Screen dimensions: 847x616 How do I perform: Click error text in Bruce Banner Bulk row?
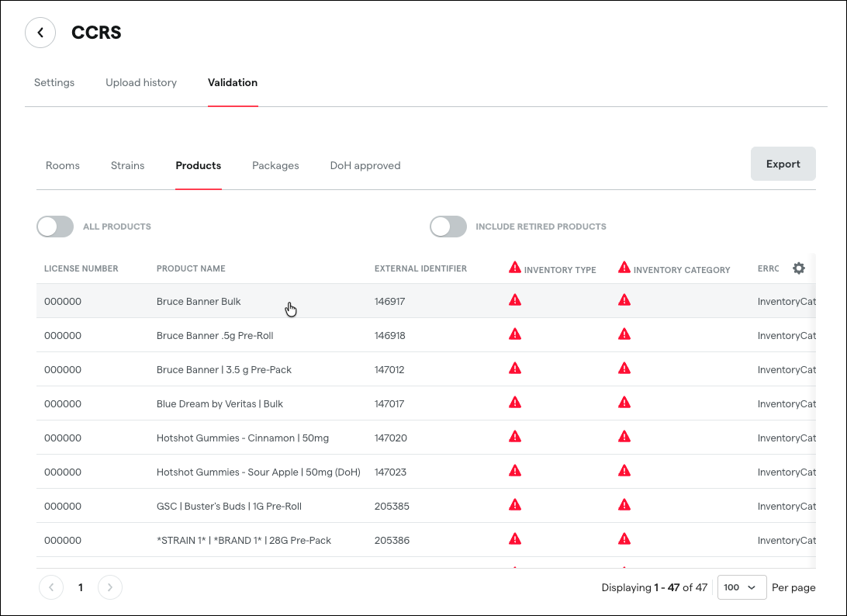[x=786, y=302]
